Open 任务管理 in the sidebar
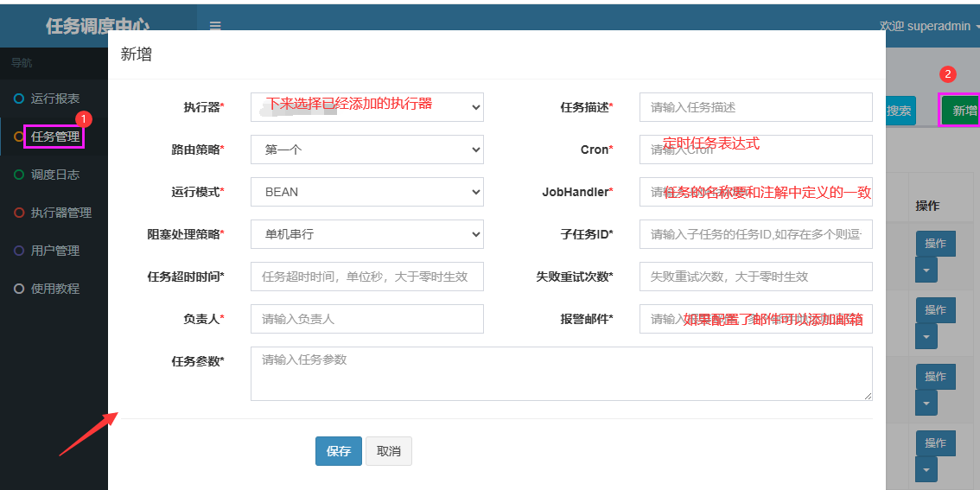Image resolution: width=980 pixels, height=490 pixels. coord(54,137)
